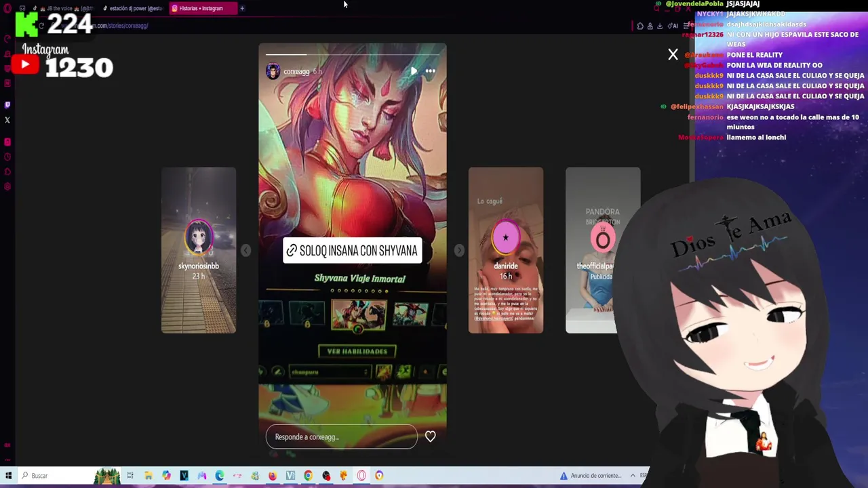Click the mail/workspace icon left of the tabs
This screenshot has width=868, height=488.
(22, 8)
